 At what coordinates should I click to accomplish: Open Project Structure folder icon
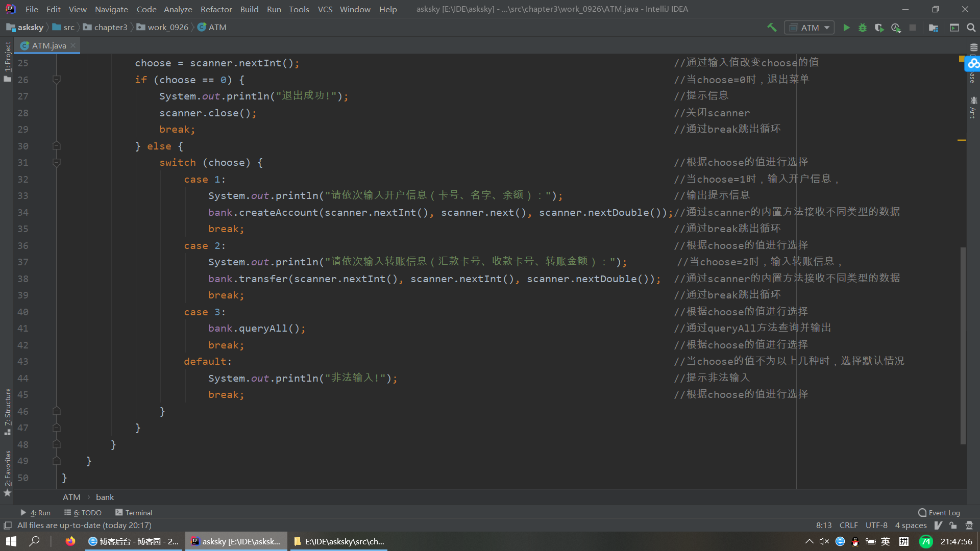point(934,28)
